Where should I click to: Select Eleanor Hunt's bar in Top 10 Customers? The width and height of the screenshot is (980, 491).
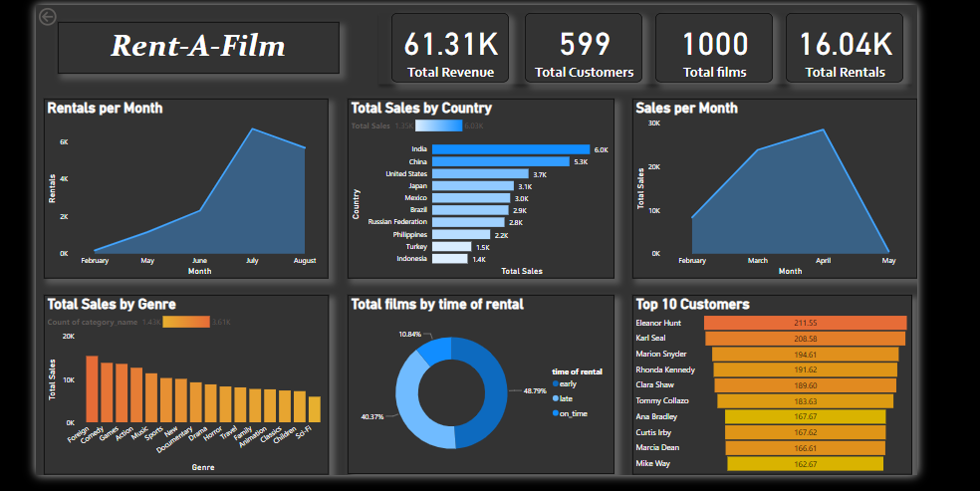click(805, 323)
